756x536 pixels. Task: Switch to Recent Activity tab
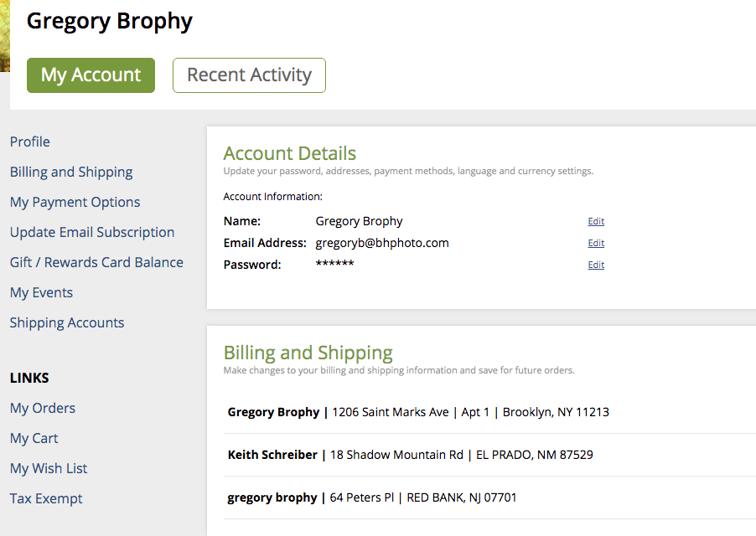click(249, 75)
